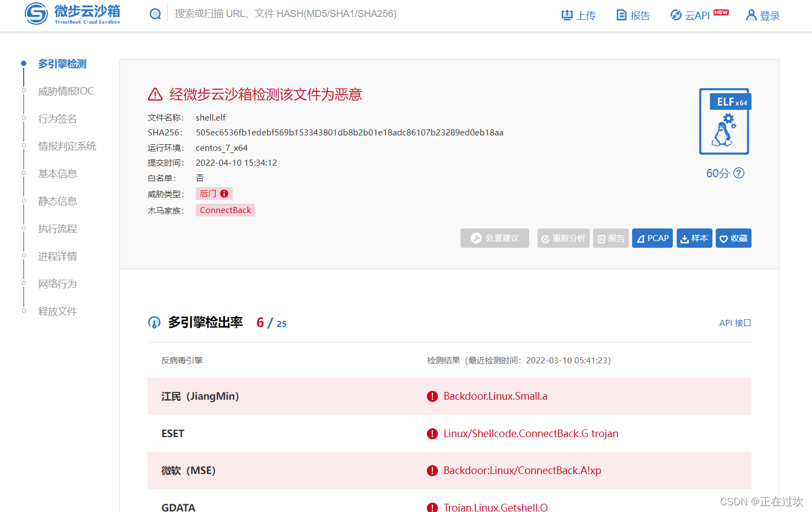Click the ThreatBook Cloud Sandbox logo

click(x=73, y=14)
